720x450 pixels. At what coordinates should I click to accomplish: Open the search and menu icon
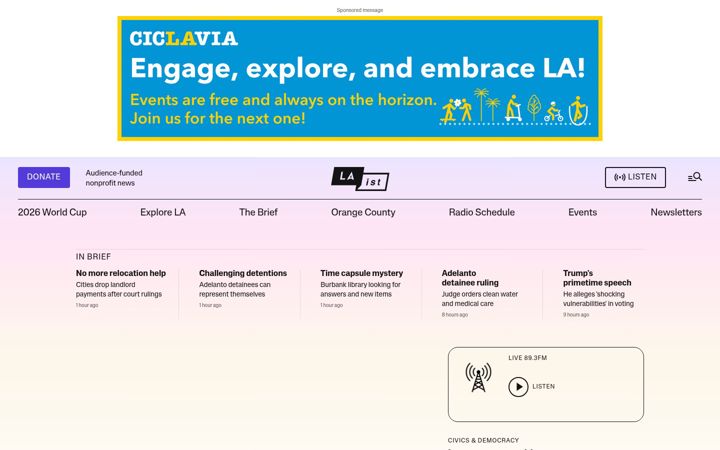pyautogui.click(x=694, y=177)
